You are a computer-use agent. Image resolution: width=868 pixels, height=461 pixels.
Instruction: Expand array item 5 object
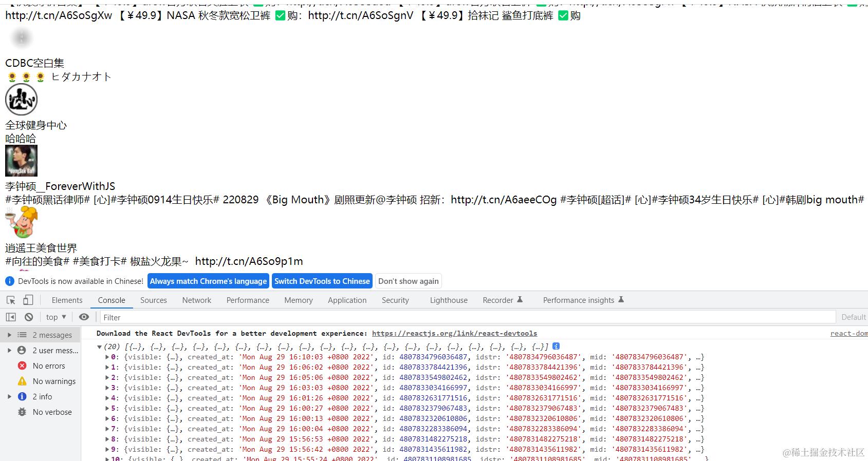(107, 409)
